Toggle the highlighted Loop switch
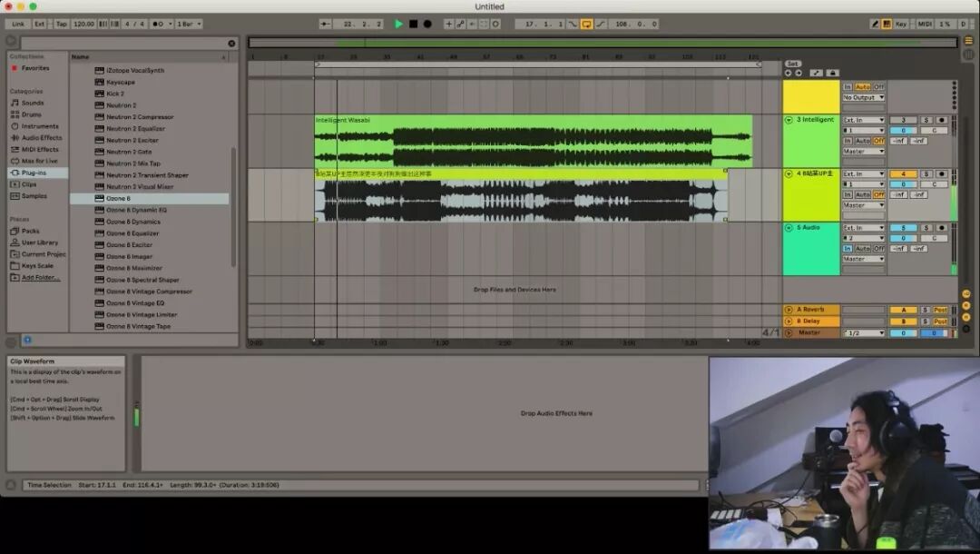Viewport: 980px width, 554px height. pyautogui.click(x=586, y=24)
